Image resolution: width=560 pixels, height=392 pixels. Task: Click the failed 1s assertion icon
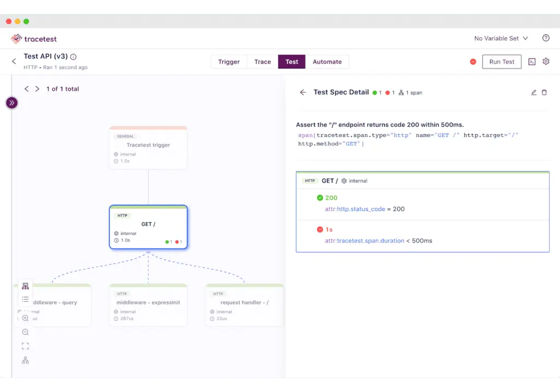320,230
